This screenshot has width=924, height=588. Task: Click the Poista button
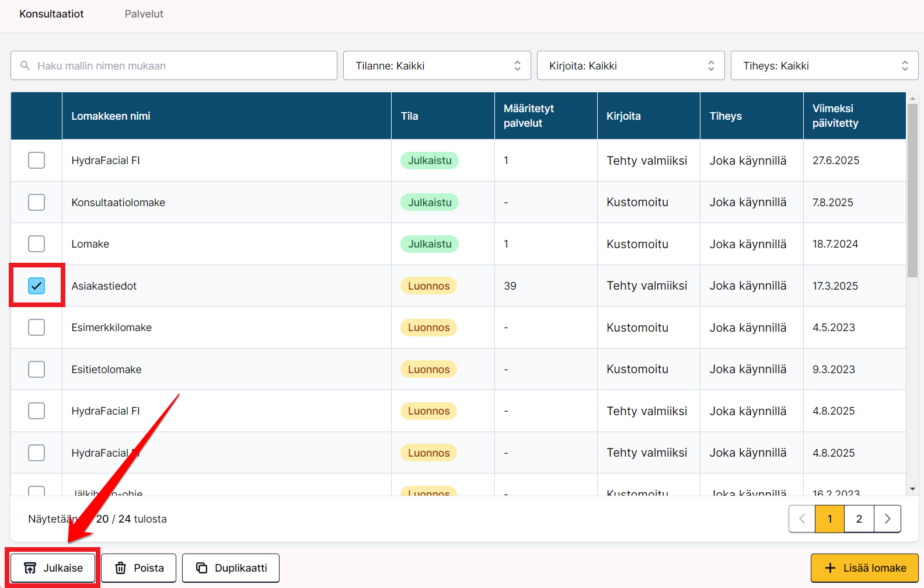139,568
